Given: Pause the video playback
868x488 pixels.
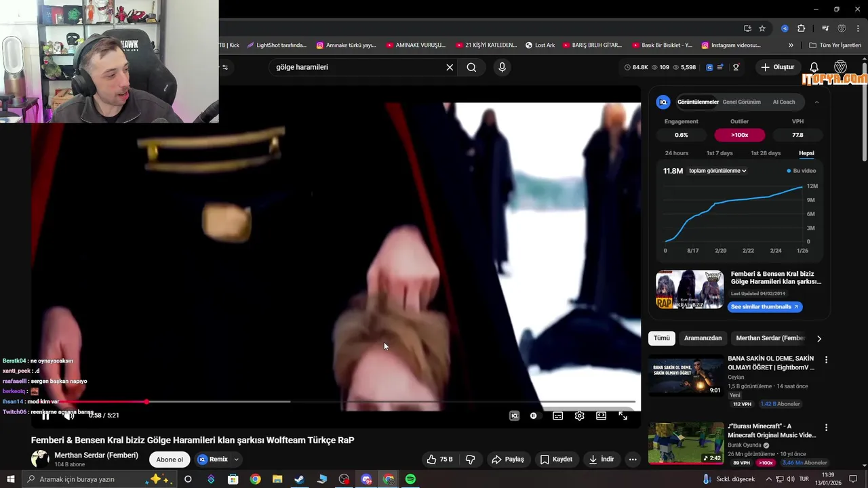Looking at the screenshot, I should pyautogui.click(x=46, y=415).
